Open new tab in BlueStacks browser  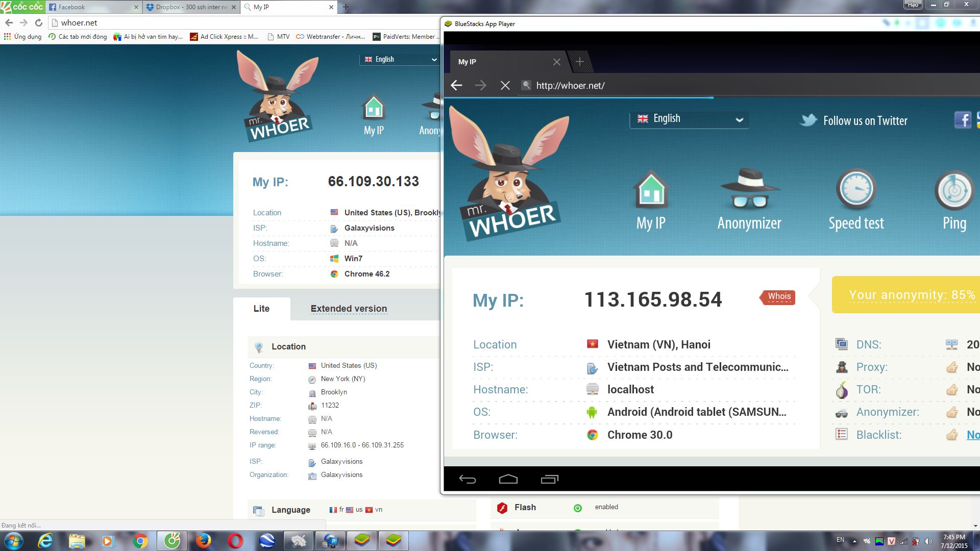(x=580, y=62)
